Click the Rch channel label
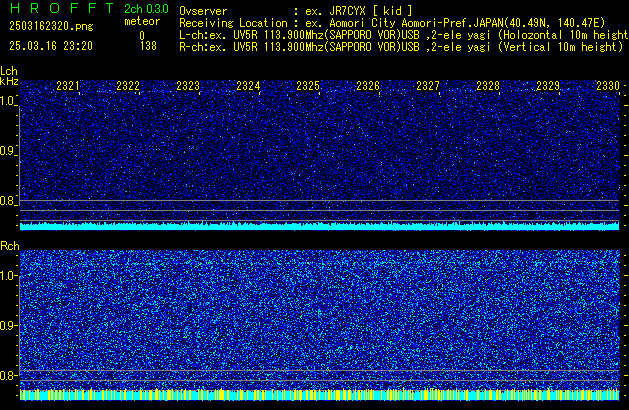Image resolution: width=629 pixels, height=410 pixels. coord(10,246)
